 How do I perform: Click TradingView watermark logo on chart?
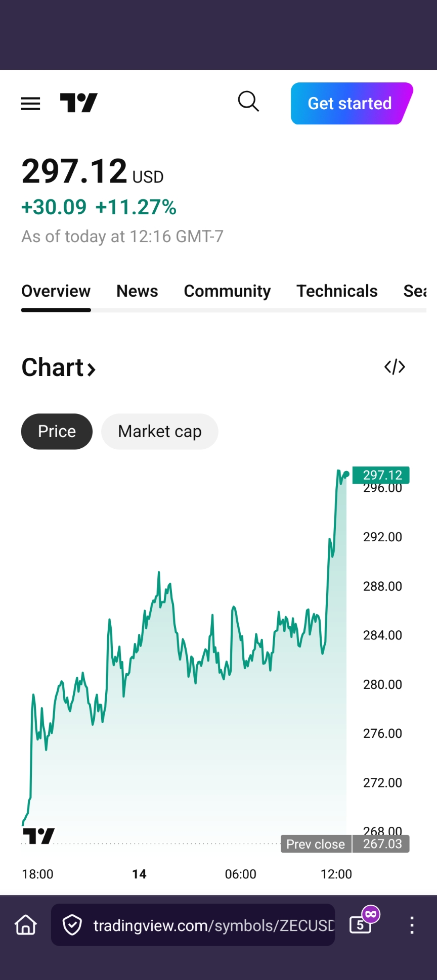tap(39, 836)
